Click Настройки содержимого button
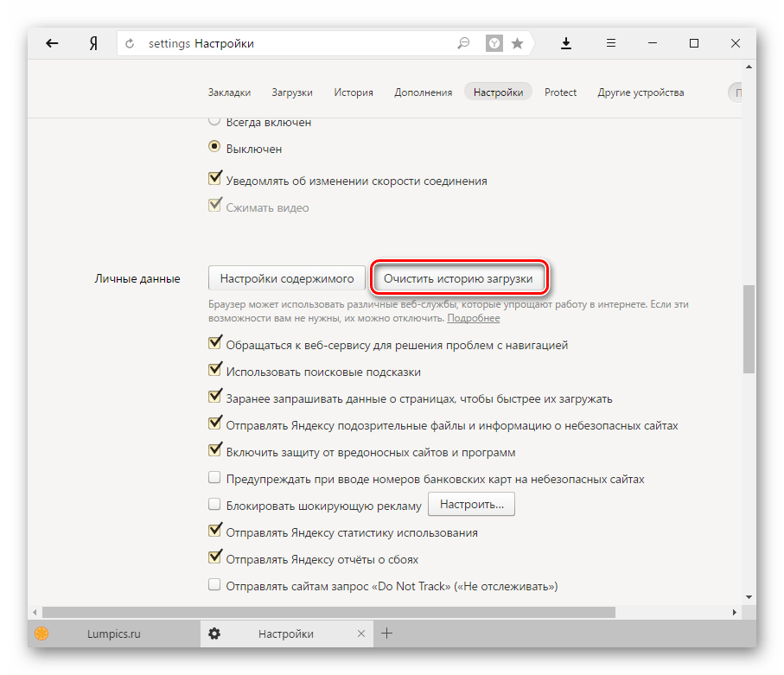784x675 pixels. [287, 278]
